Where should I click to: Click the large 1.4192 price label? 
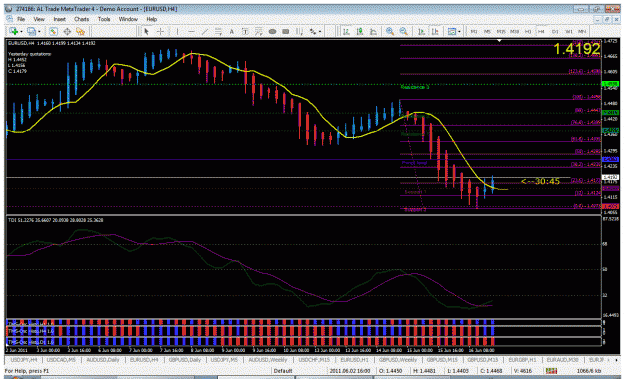pyautogui.click(x=576, y=49)
